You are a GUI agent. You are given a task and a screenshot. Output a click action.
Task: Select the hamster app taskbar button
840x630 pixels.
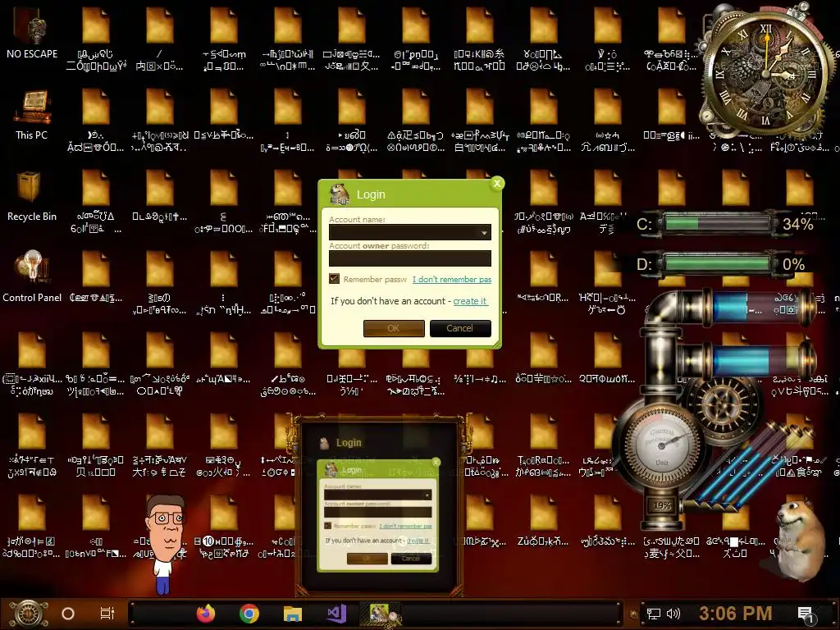pyautogui.click(x=381, y=614)
